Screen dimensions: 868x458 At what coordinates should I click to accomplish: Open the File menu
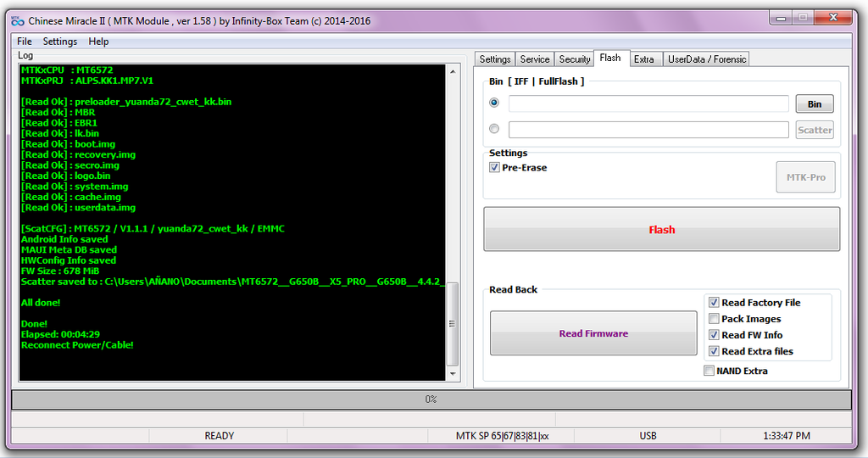(x=25, y=42)
